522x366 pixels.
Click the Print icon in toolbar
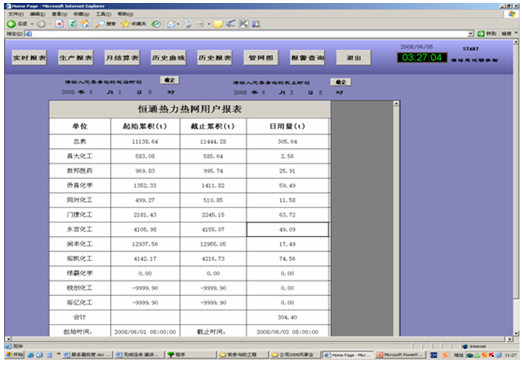[x=188, y=24]
